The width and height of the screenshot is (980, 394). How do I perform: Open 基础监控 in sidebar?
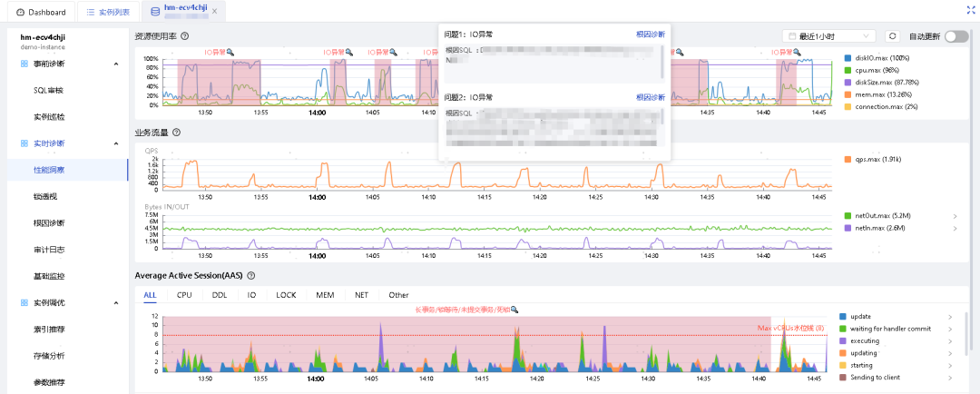(49, 276)
